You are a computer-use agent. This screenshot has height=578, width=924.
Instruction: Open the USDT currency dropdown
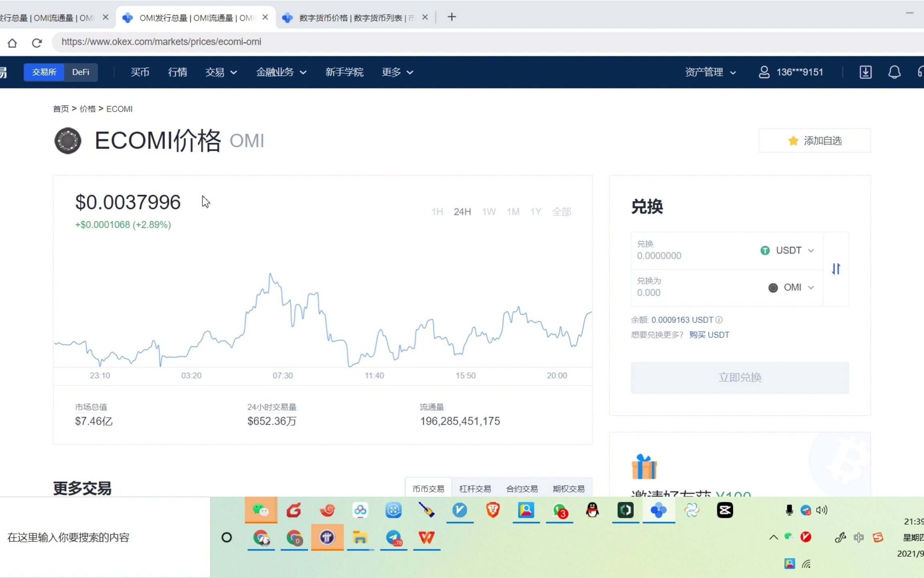click(787, 250)
